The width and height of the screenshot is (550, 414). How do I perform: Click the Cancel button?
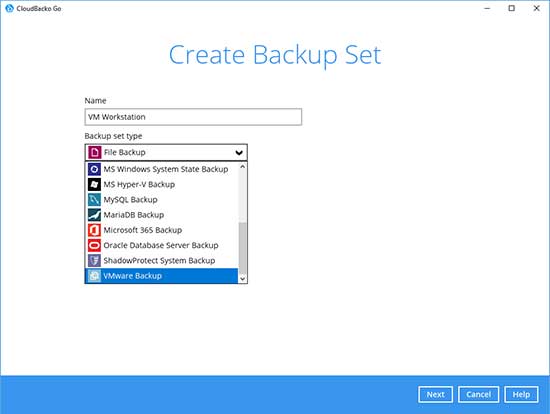coord(478,395)
